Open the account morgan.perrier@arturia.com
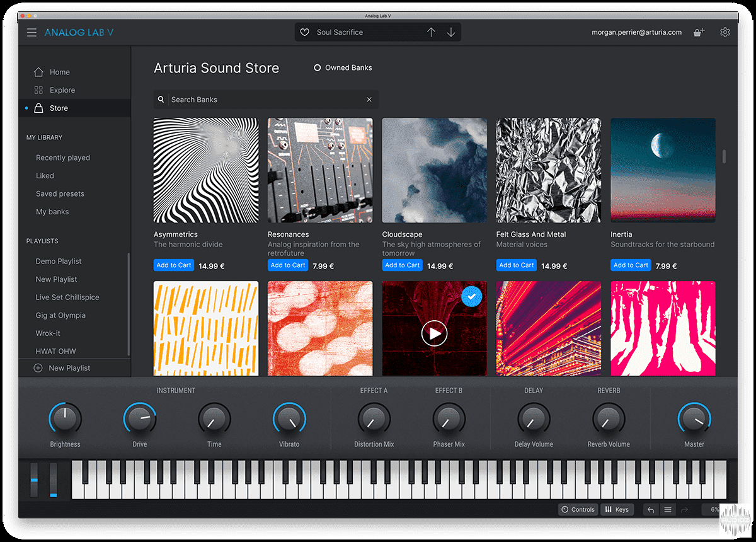 636,32
